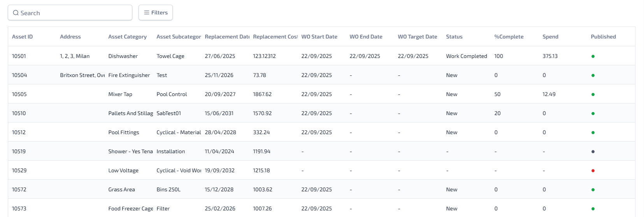The height and width of the screenshot is (217, 644).
Task: Click the Work Completed status cell
Action: pyautogui.click(x=466, y=56)
